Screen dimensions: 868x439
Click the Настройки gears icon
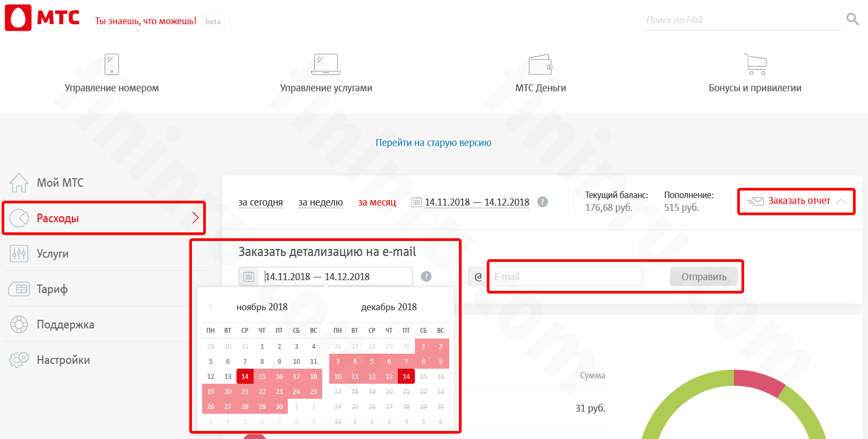pos(19,360)
